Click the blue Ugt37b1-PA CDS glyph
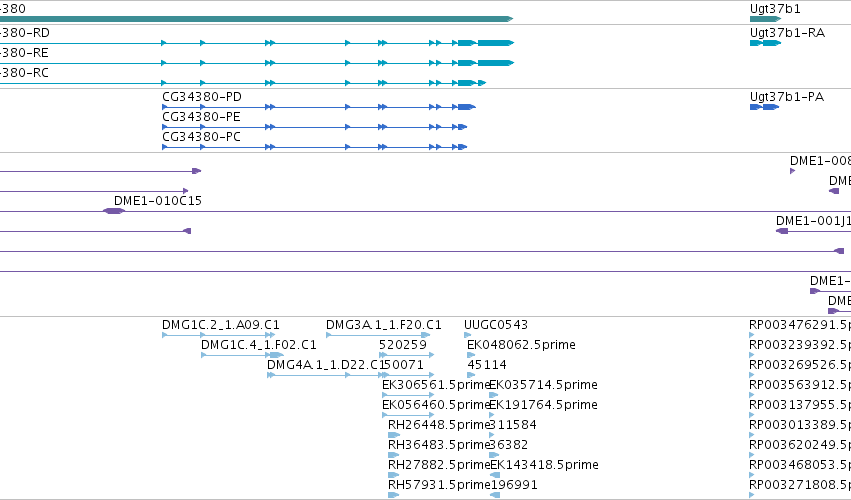The image size is (851, 500). pos(764,107)
